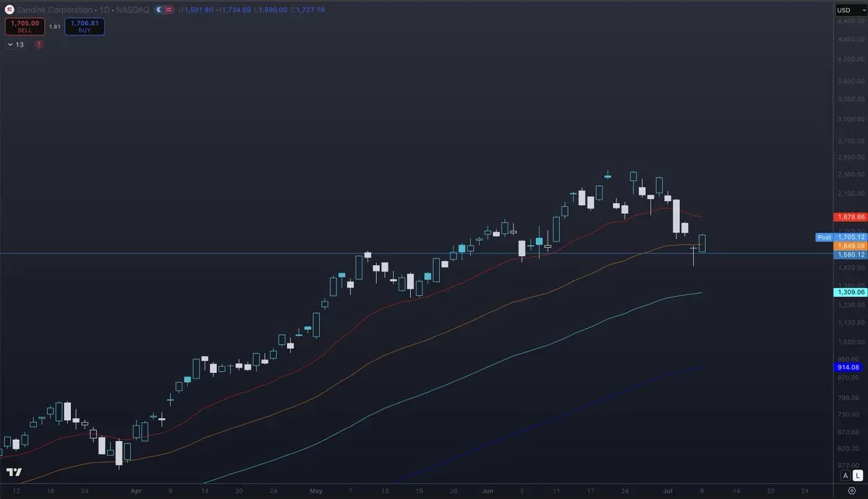Click the post-market session moon icon

click(158, 10)
